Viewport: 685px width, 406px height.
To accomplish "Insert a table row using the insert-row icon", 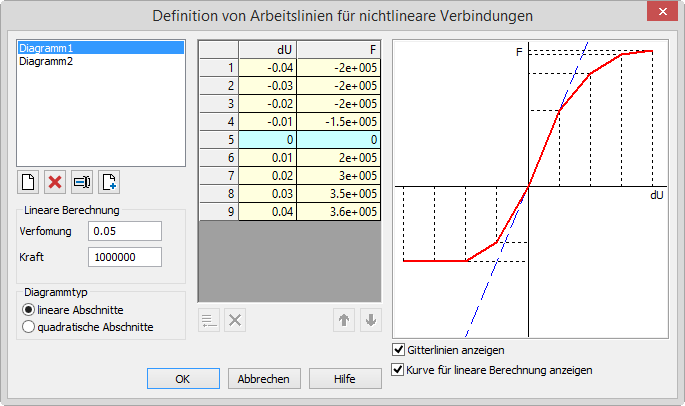I will coord(209,320).
